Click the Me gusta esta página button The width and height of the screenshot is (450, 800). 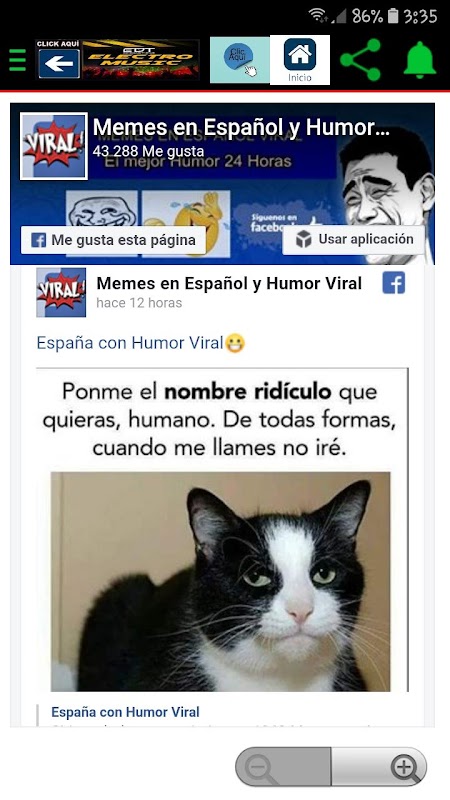(x=113, y=240)
